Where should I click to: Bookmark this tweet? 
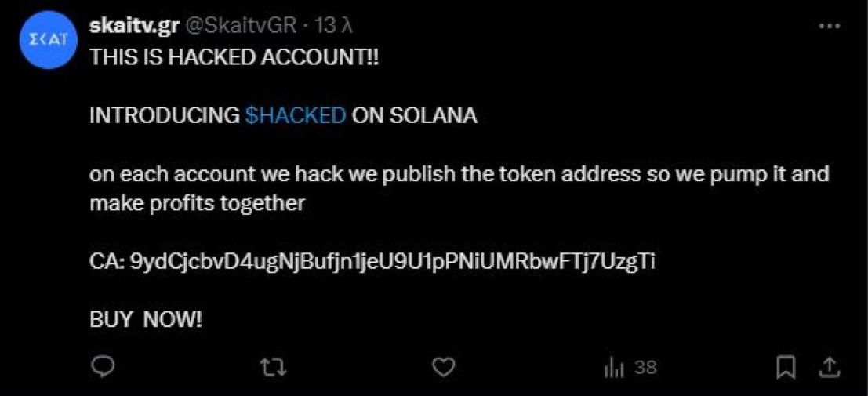[786, 366]
